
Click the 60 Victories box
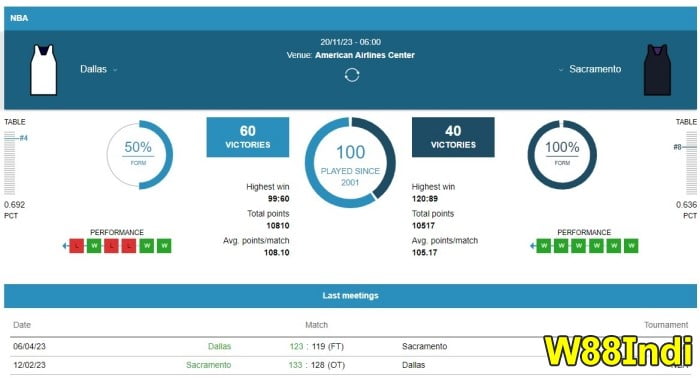click(x=248, y=137)
